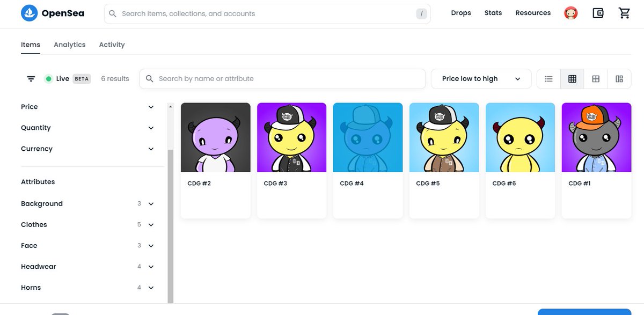The image size is (644, 315).
Task: Click the CDG #1 title
Action: click(x=580, y=184)
